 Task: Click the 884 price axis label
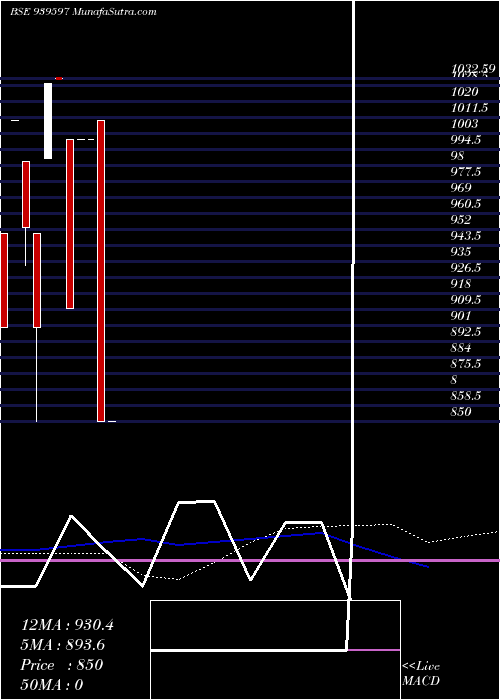coord(461,348)
